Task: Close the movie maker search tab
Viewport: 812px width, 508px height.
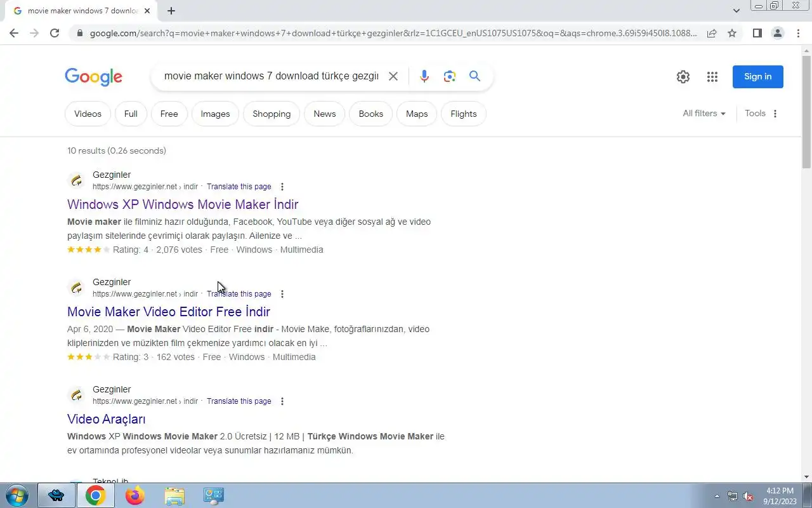Action: 148,11
